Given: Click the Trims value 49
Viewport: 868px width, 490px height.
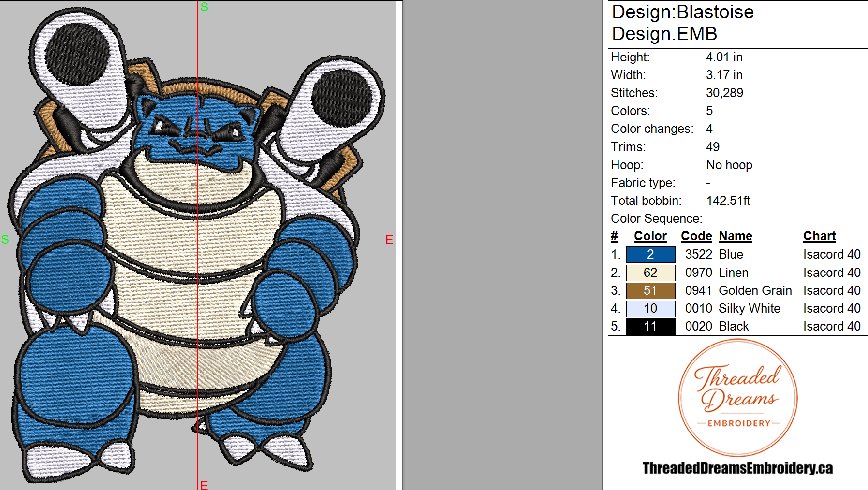Looking at the screenshot, I should pyautogui.click(x=713, y=147).
